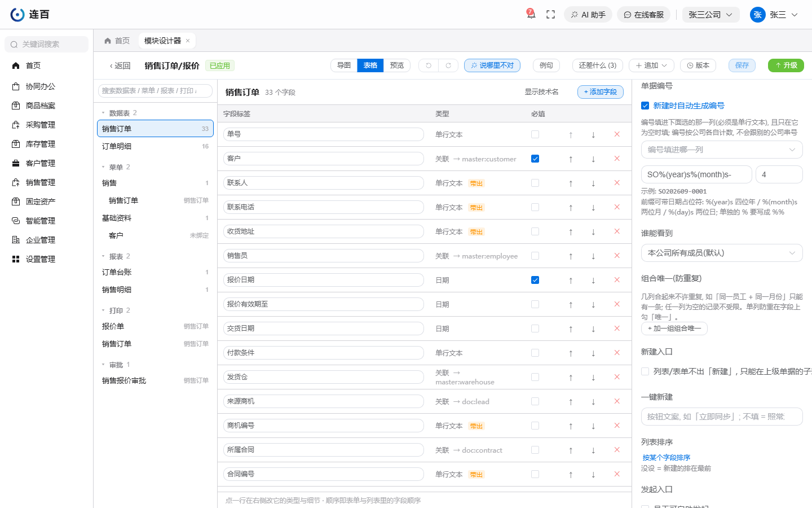Toggle required checkbox for 单号
The image size is (812, 508).
tap(535, 134)
